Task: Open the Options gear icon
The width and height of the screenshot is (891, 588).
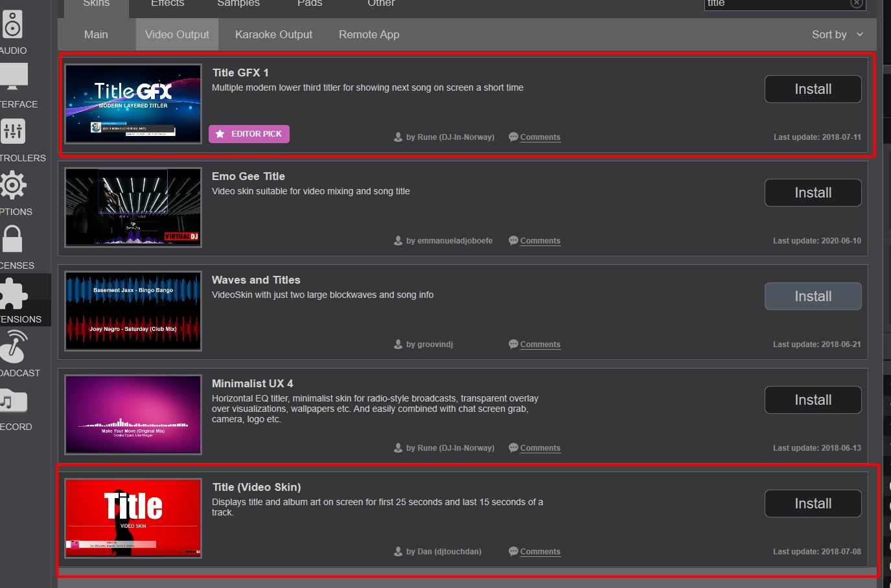Action: pos(13,185)
